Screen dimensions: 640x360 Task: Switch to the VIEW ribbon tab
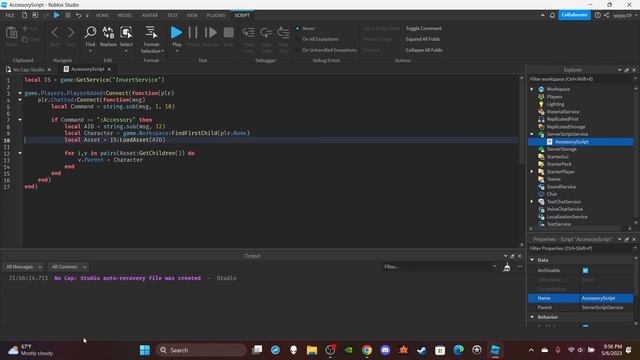coord(192,15)
